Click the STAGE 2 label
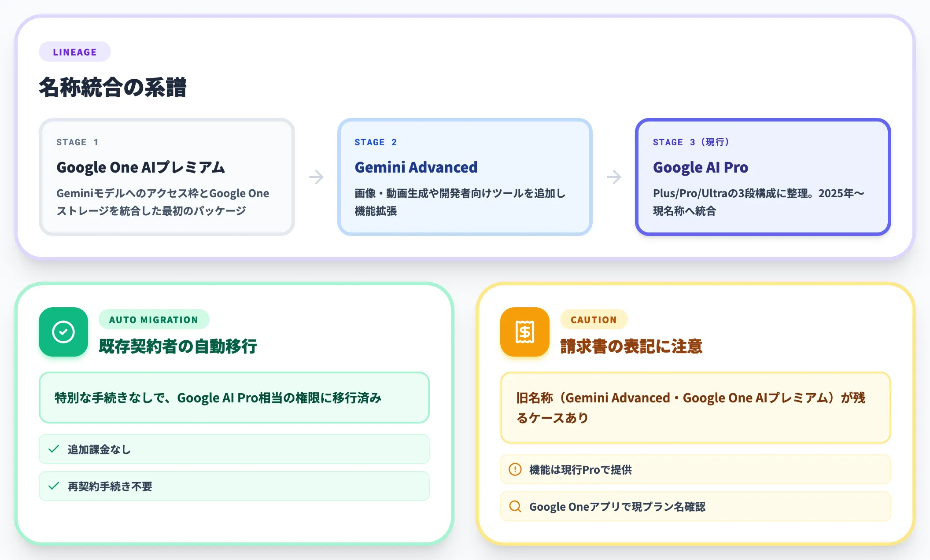Screen dimensions: 930x560 tap(376, 142)
